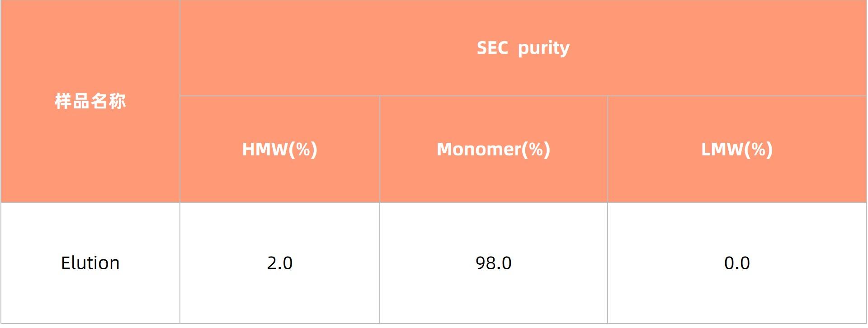This screenshot has width=868, height=328.
Task: Click the 样品名称 header cell
Action: (x=90, y=101)
